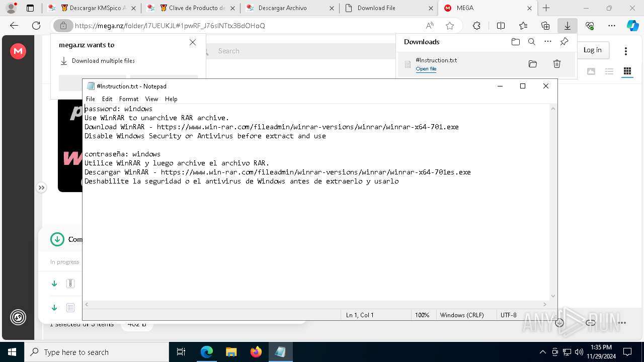This screenshot has width=644, height=362.
Task: Add this page to favorites star
Action: (x=450, y=26)
